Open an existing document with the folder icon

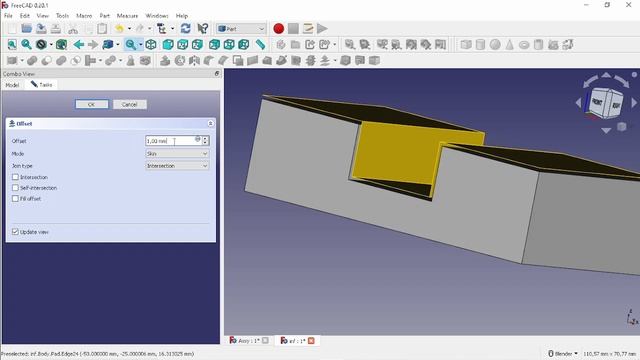(x=27, y=29)
